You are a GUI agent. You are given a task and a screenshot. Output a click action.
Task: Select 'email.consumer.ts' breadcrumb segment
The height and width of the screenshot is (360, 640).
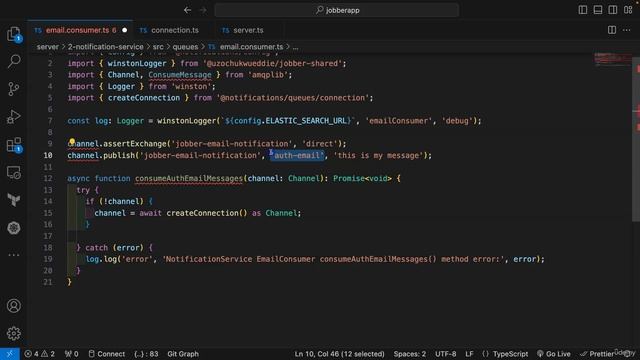point(251,47)
